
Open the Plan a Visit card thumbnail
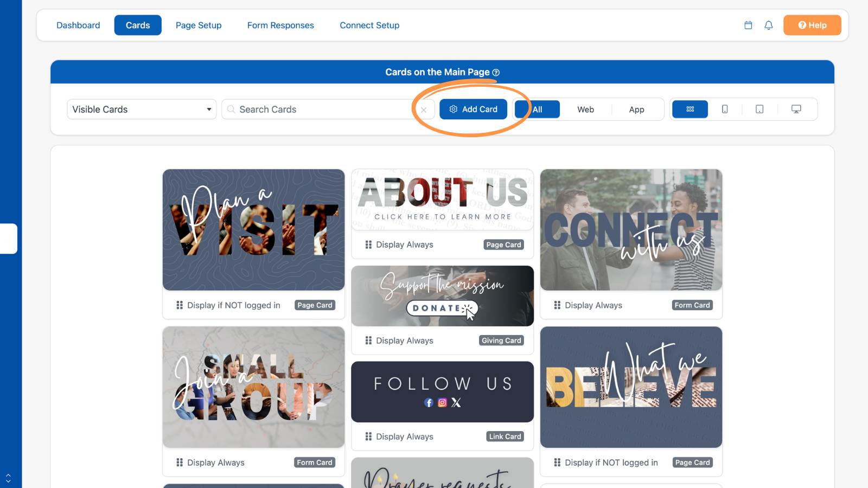tap(253, 230)
